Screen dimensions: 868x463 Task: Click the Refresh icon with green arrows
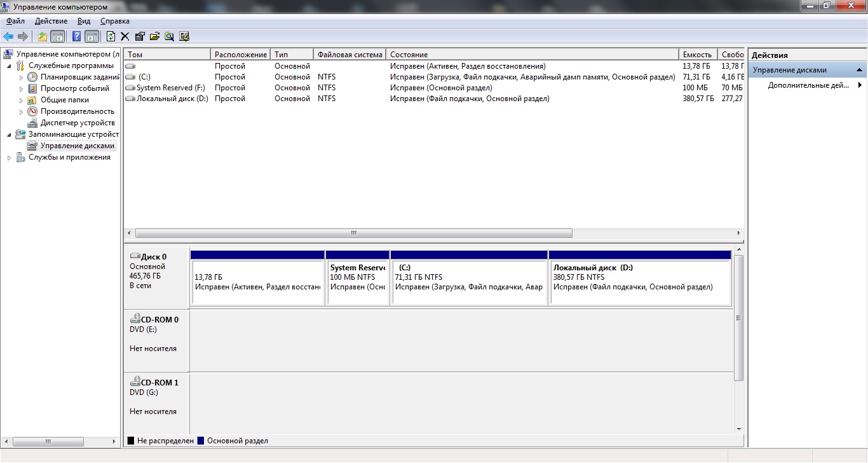click(111, 36)
